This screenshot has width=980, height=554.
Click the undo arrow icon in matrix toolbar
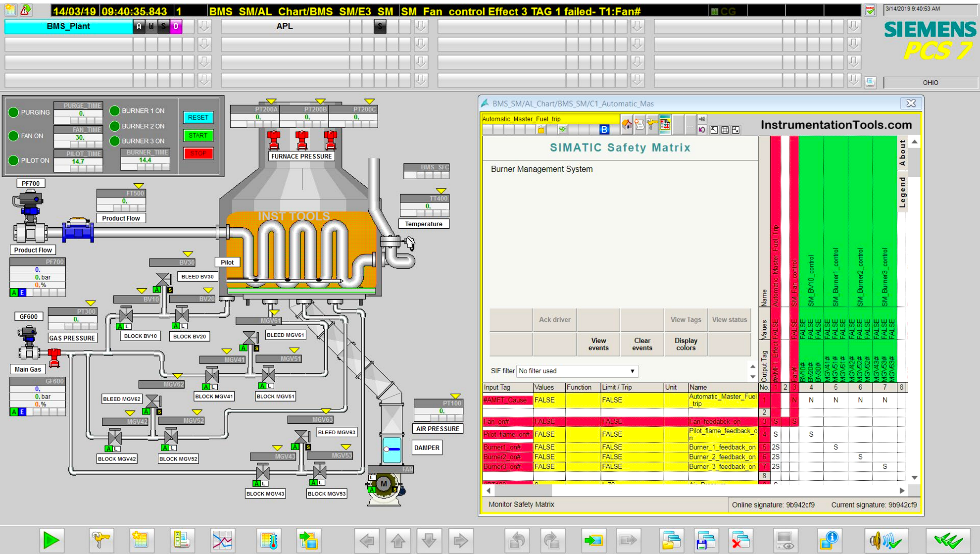coord(702,129)
